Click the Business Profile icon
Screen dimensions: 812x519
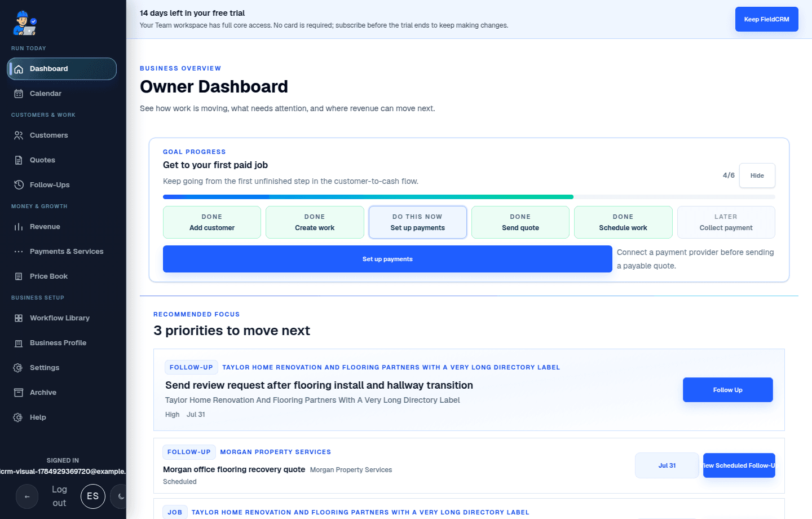click(19, 343)
